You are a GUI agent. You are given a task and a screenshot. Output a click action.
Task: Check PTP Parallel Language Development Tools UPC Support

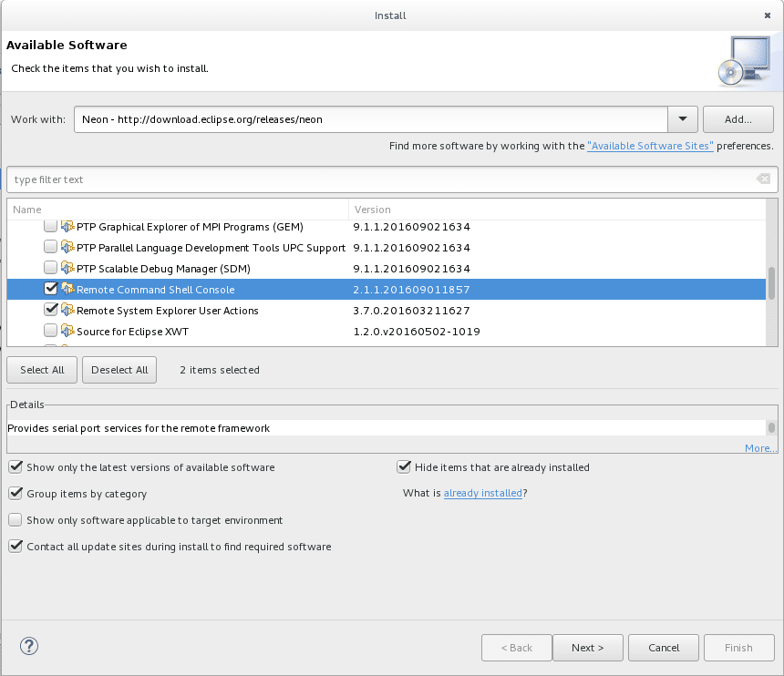coord(50,247)
